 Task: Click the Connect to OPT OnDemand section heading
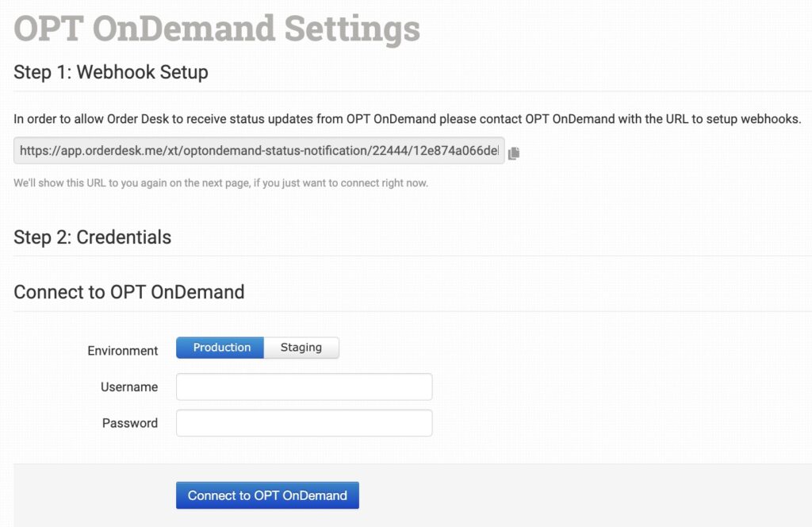[x=129, y=292]
